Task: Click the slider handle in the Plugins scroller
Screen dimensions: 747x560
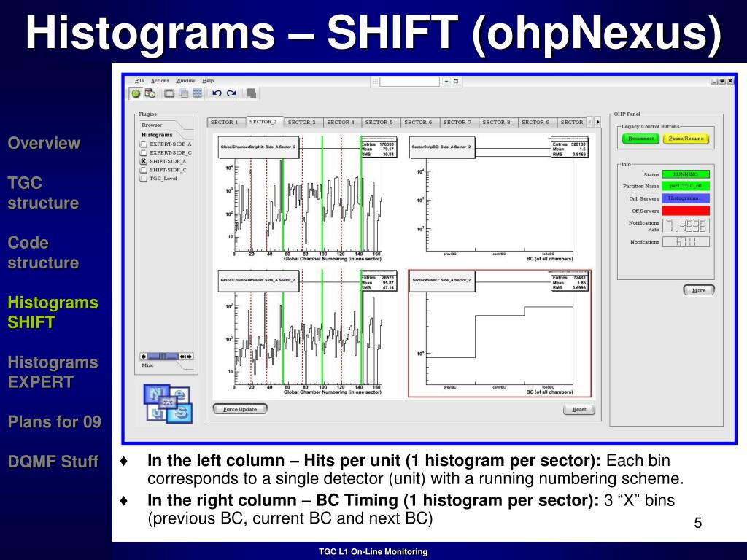Action: (163, 356)
